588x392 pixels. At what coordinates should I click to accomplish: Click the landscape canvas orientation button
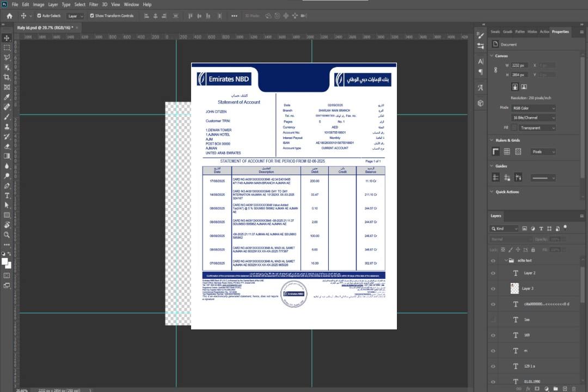[524, 87]
